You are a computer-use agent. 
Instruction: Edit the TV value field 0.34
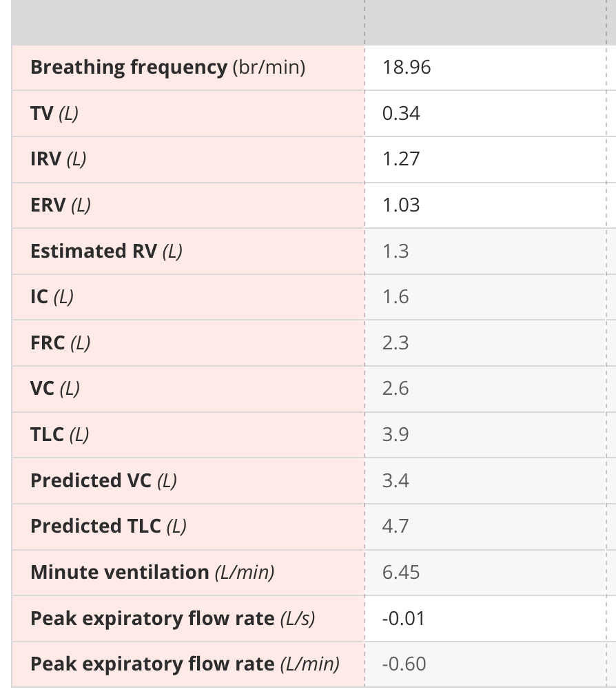(x=485, y=114)
